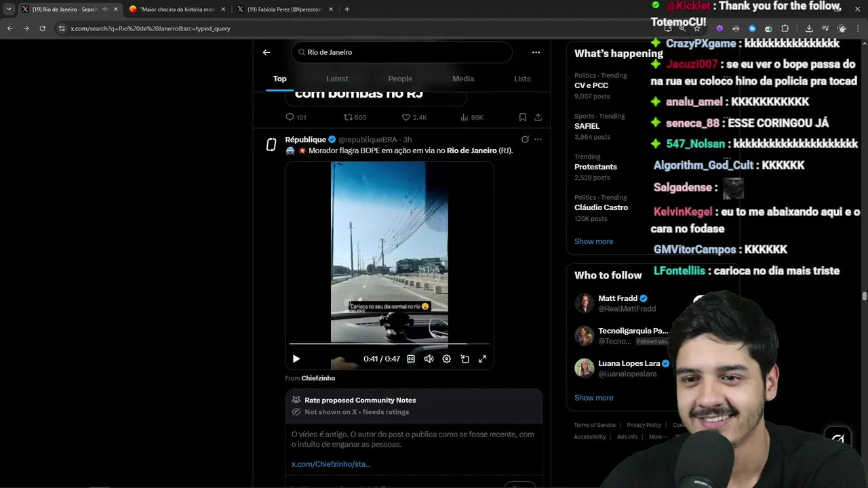Switch to the Top tab

point(280,79)
